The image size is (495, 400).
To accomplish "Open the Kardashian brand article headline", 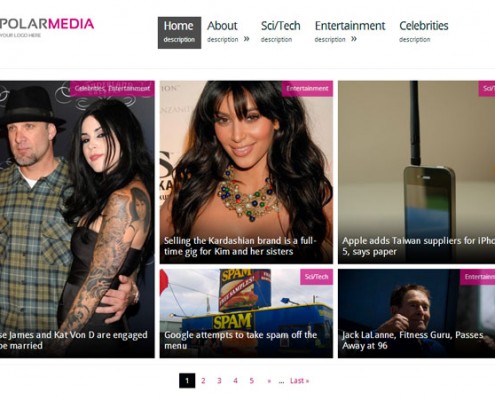I will [240, 246].
